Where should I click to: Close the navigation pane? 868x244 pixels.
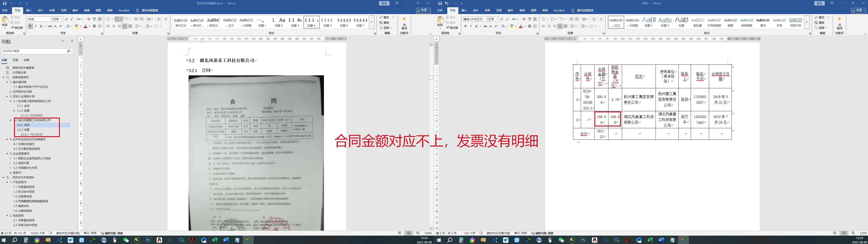coord(72,41)
